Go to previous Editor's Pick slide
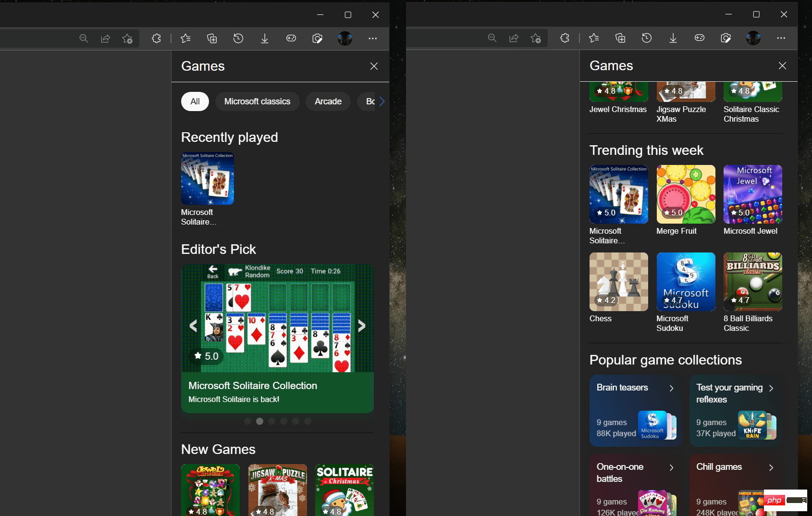The height and width of the screenshot is (516, 812). [x=193, y=326]
